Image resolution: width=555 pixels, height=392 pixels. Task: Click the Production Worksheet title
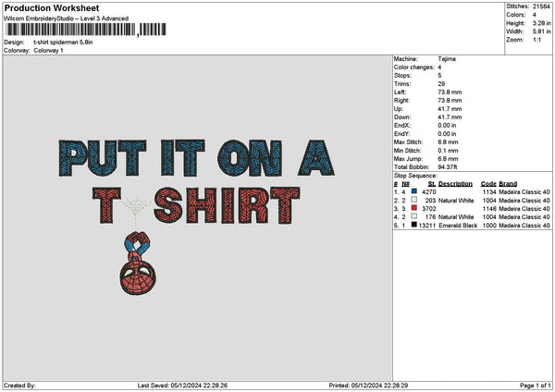46,6
